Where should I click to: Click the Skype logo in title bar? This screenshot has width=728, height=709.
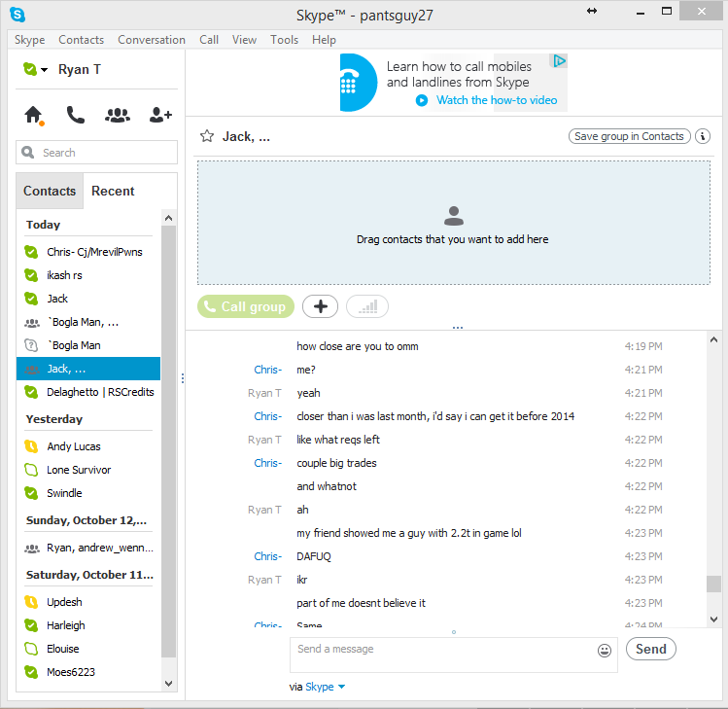coord(17,15)
